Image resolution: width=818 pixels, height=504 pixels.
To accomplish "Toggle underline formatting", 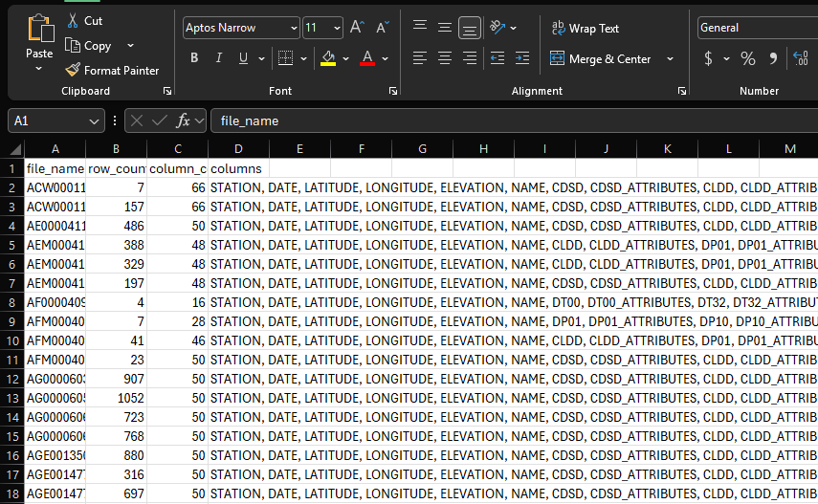I will pyautogui.click(x=243, y=58).
